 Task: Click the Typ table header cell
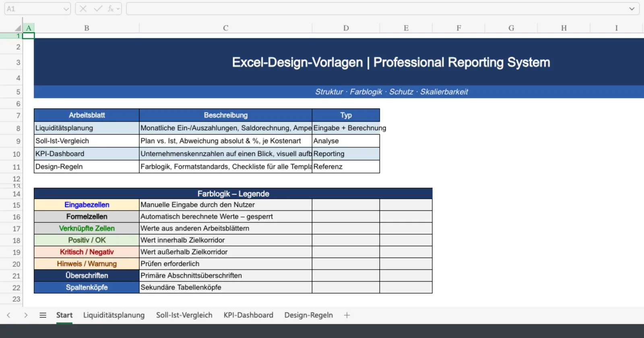346,115
